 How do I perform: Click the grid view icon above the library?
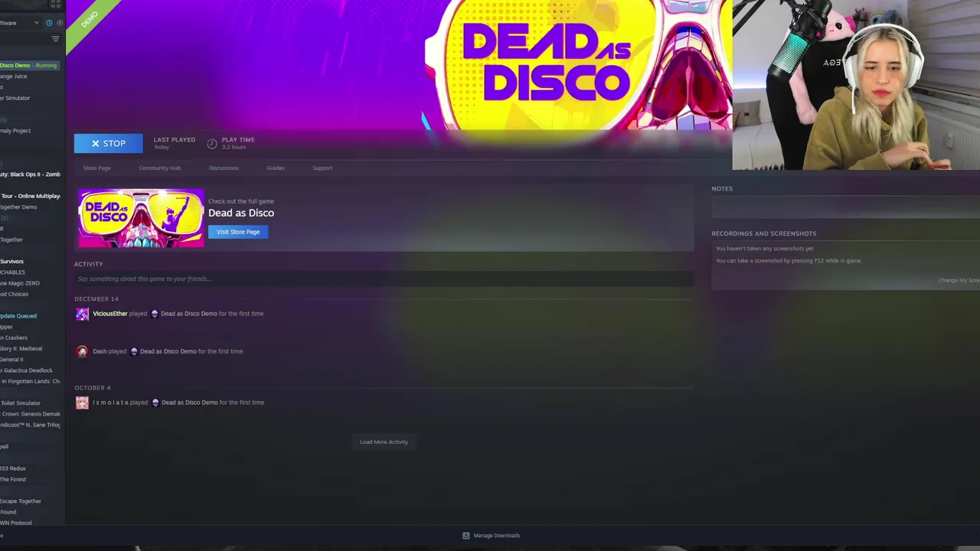coord(55,4)
